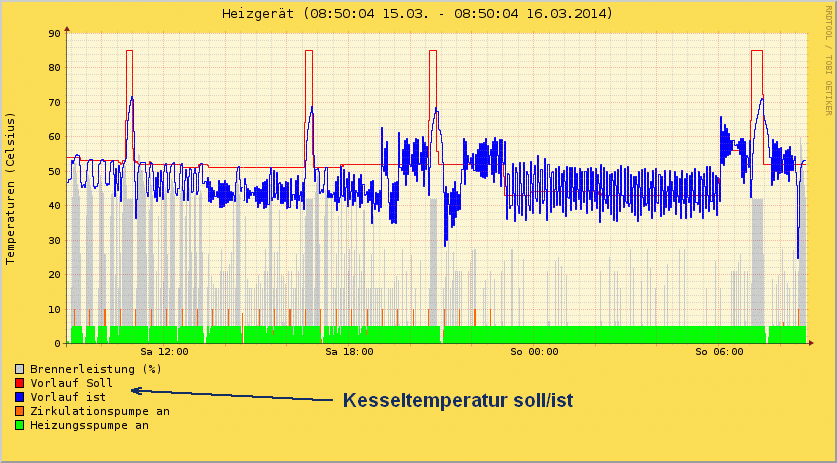
Task: Click the gray Brennerleistung legend swatch
Action: tap(20, 369)
